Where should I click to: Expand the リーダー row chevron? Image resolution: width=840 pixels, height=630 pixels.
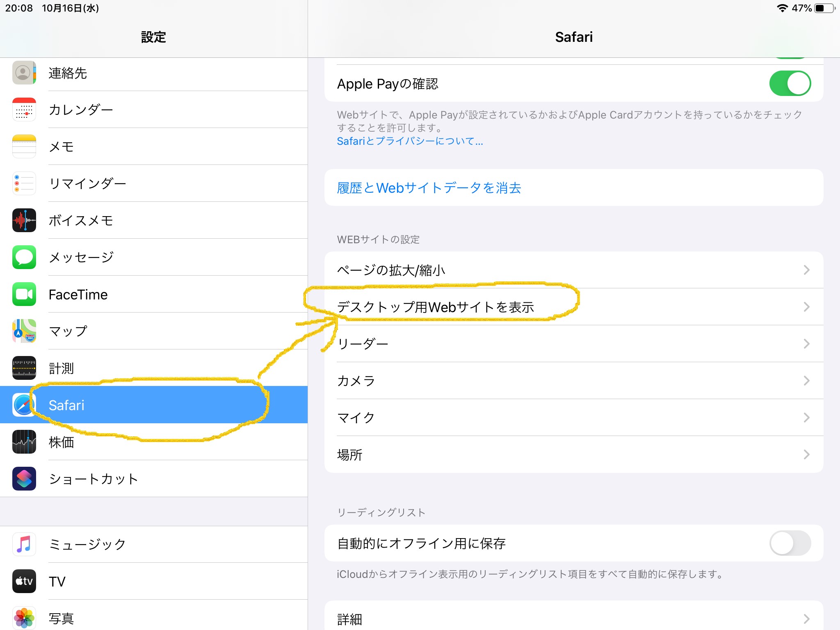pyautogui.click(x=806, y=344)
